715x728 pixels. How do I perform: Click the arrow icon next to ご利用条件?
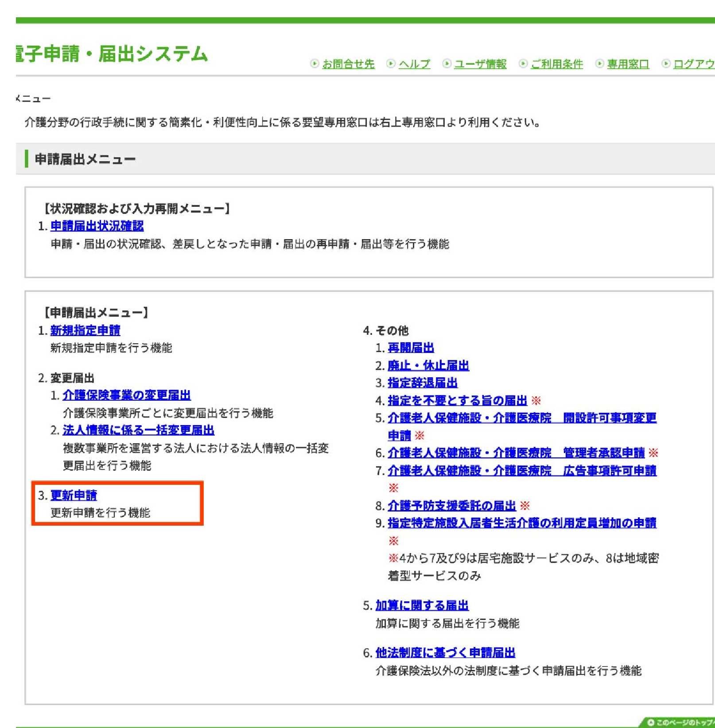pos(522,63)
